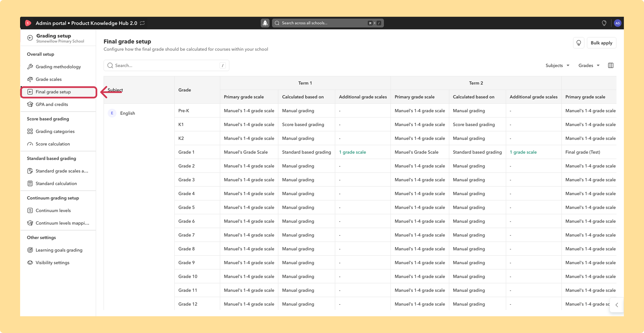Viewport: 644px width, 333px height.
Task: Open Standard grade scales sidebar item
Action: (x=58, y=171)
